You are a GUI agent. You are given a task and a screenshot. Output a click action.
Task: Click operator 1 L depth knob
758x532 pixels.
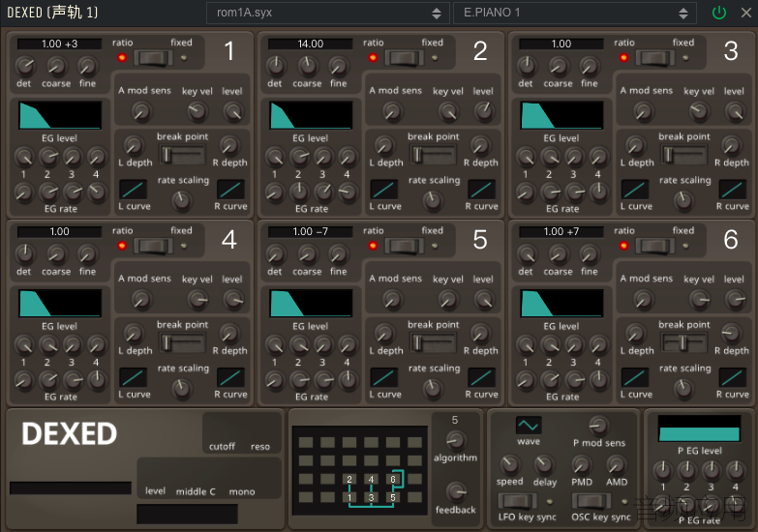pos(134,144)
